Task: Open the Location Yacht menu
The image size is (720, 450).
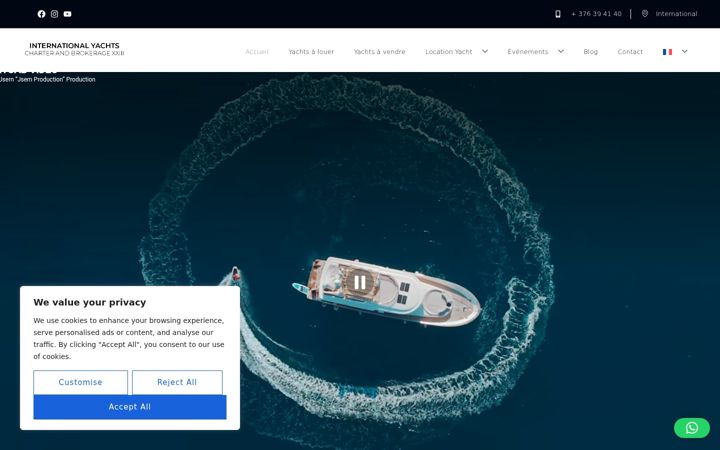Action: coord(449,52)
